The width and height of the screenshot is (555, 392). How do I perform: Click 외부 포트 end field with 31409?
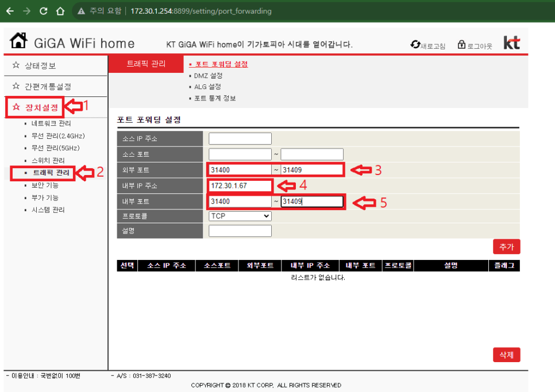pyautogui.click(x=312, y=170)
